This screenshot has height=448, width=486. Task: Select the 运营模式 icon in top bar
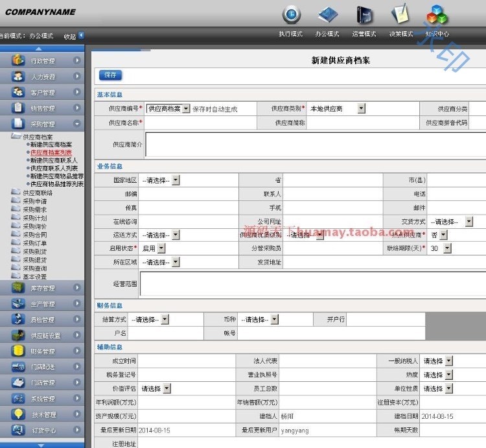(x=364, y=15)
